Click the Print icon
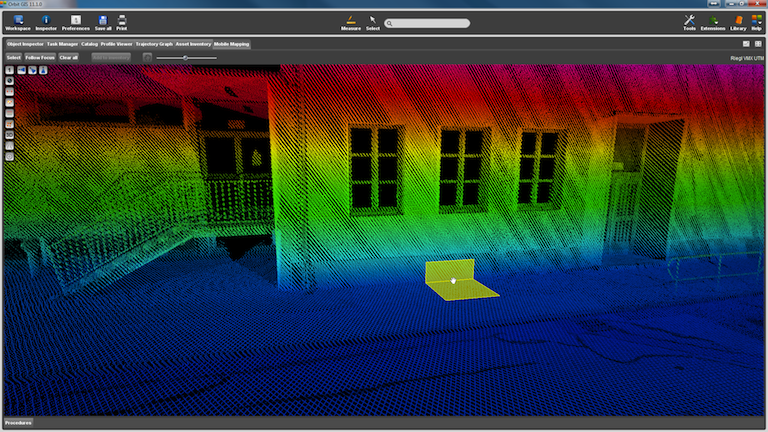 (x=122, y=21)
